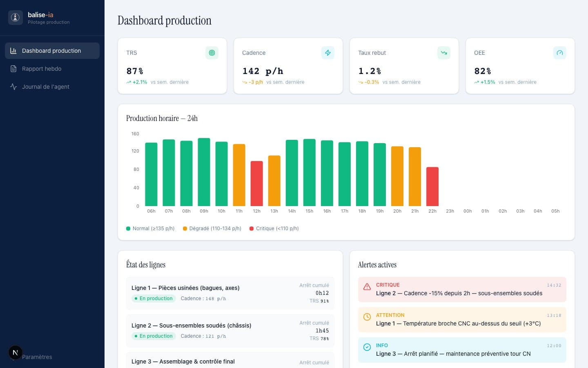
Task: Select the bar-chart icon beside Dashboard production
Action: [x=13, y=50]
